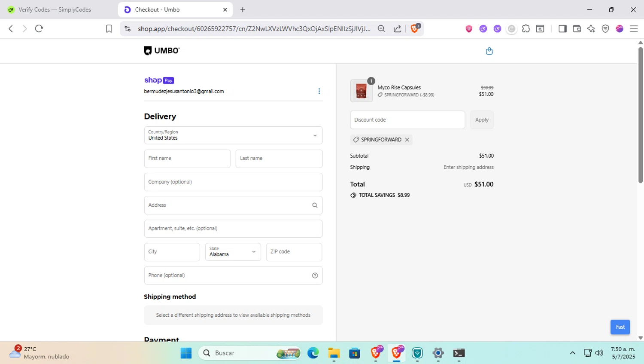Open Microsoft Edge from taskbar

313,353
